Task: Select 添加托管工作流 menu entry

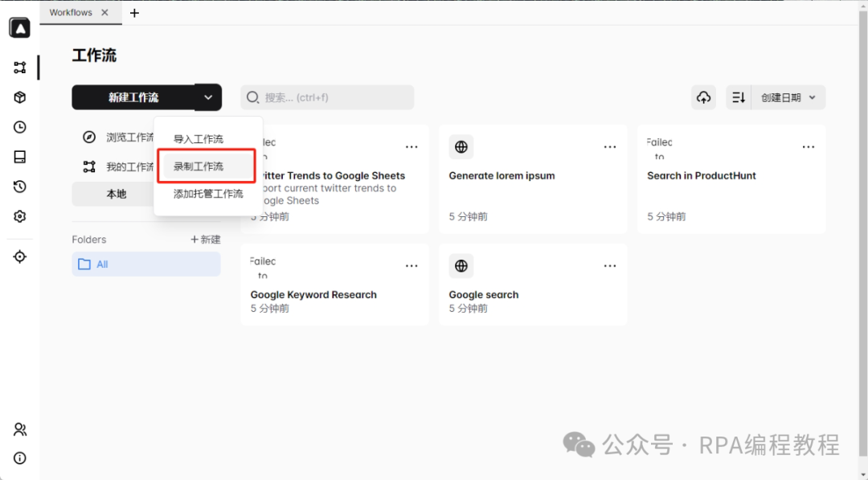Action: tap(208, 194)
